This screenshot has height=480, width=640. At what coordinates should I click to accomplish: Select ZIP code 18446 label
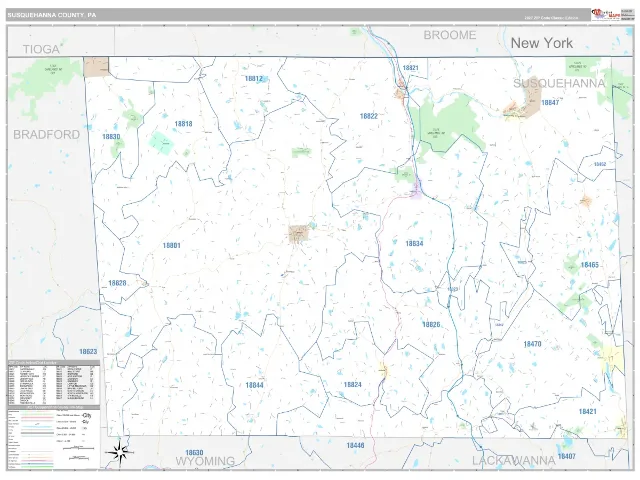355,445
